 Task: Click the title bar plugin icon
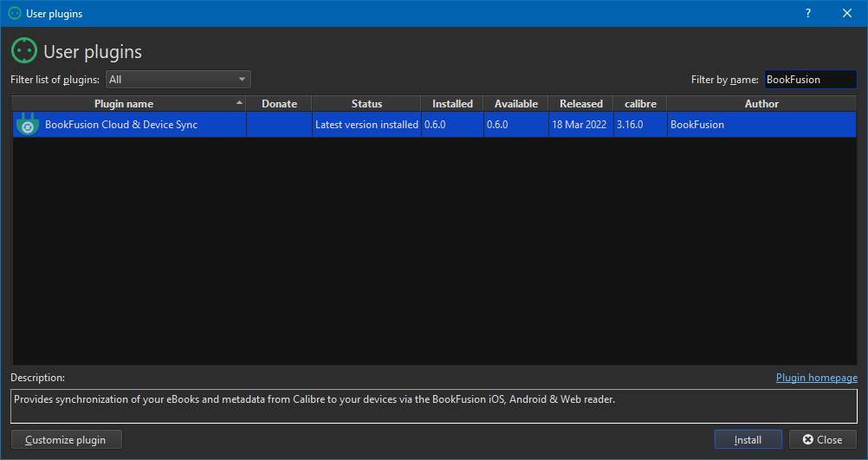(15, 13)
